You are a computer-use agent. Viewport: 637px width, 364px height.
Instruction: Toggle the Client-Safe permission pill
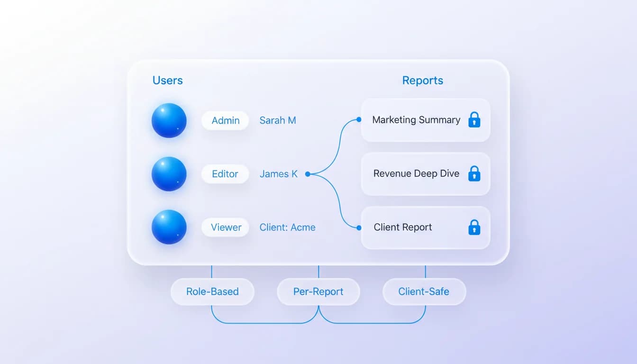point(424,292)
